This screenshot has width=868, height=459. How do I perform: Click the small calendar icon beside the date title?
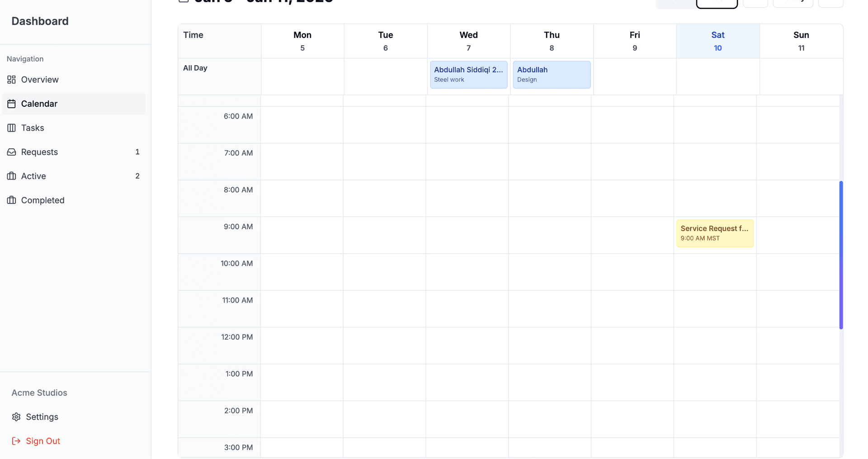pyautogui.click(x=184, y=1)
